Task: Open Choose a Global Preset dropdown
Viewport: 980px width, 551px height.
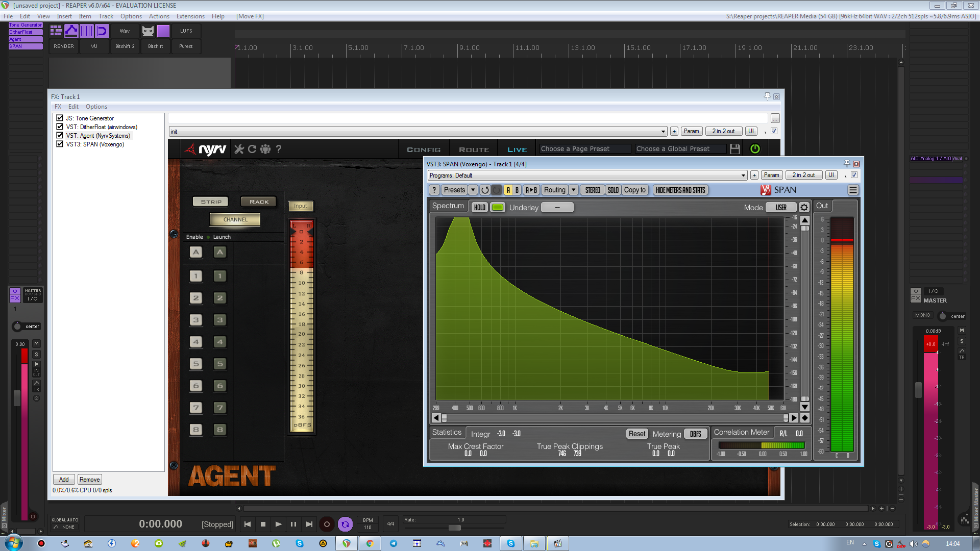Action: point(680,149)
